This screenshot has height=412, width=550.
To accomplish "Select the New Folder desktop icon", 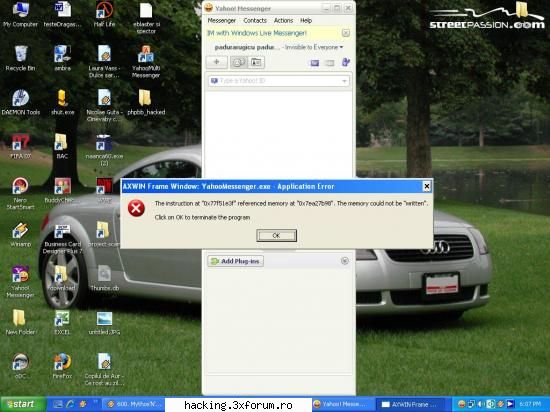I will coord(20,323).
